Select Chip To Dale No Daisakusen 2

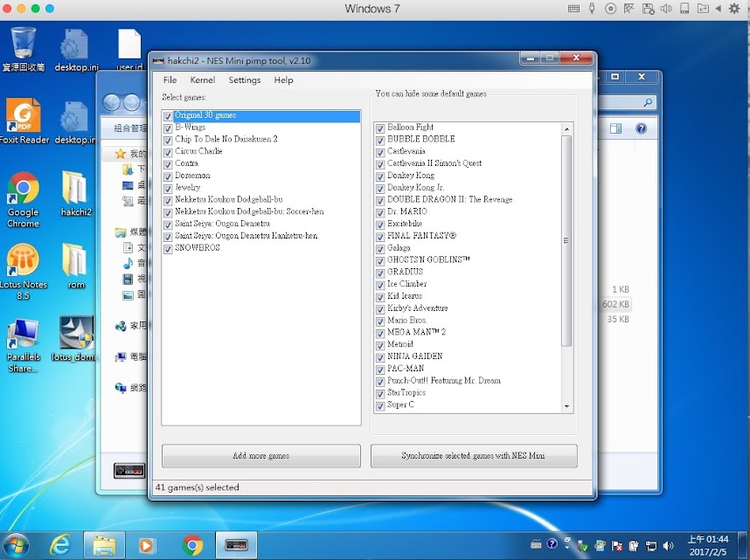(226, 139)
